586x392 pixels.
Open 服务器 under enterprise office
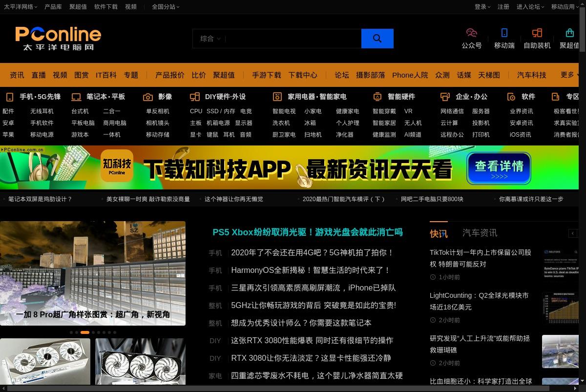(x=481, y=111)
